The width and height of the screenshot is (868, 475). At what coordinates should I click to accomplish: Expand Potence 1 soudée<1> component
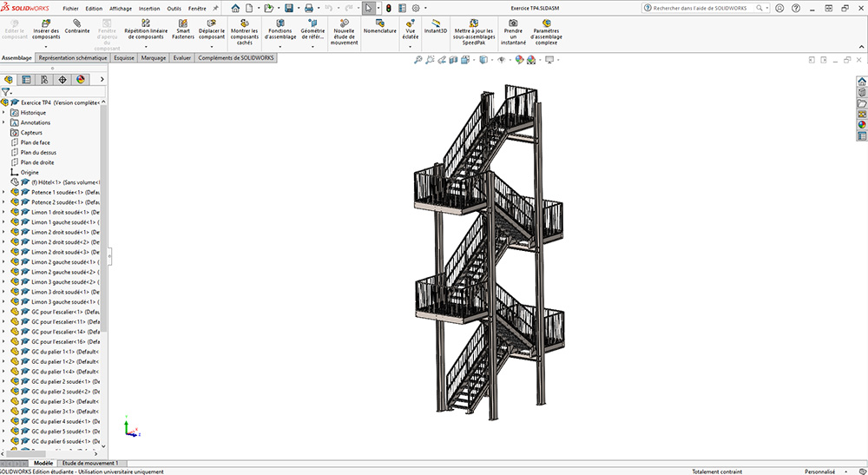click(3, 192)
